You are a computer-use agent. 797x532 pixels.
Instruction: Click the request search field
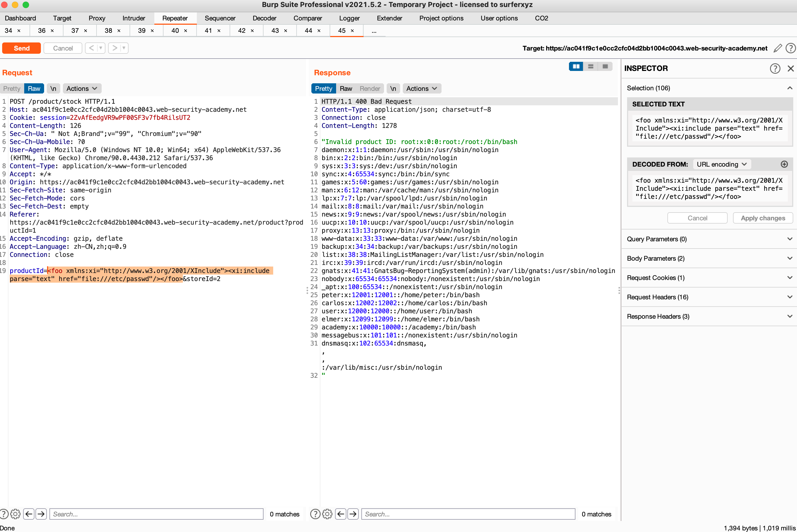tap(156, 514)
